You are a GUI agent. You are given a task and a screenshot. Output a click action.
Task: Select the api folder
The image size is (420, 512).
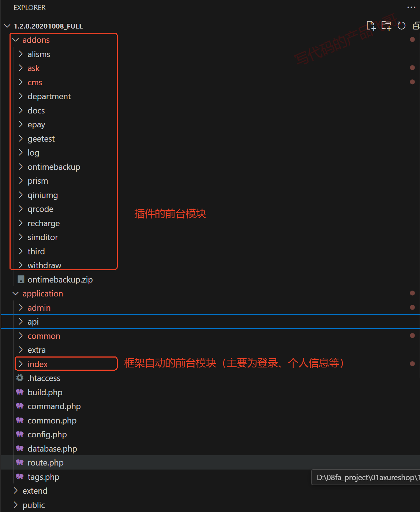click(x=33, y=322)
